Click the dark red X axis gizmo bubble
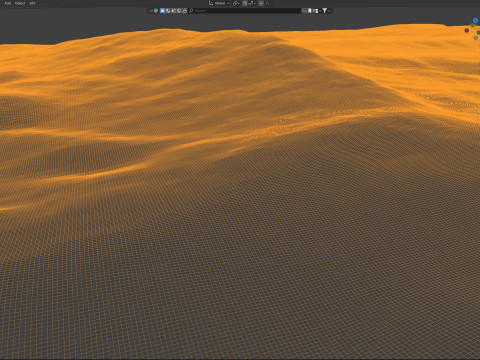This screenshot has height=360, width=480. [467, 30]
